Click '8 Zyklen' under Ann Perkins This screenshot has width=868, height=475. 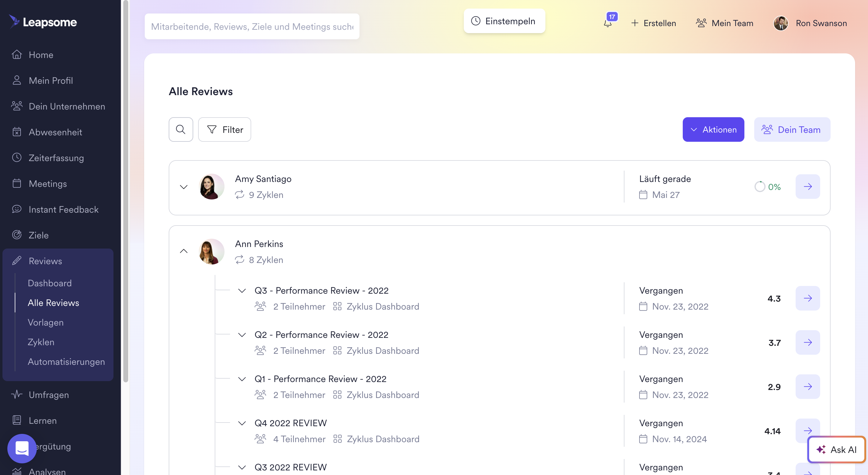pos(266,260)
